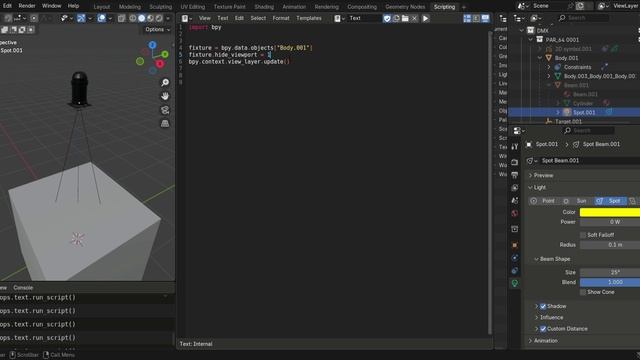This screenshot has height=360, width=640.
Task: Toggle line numbers display in text editor
Action: (467, 18)
